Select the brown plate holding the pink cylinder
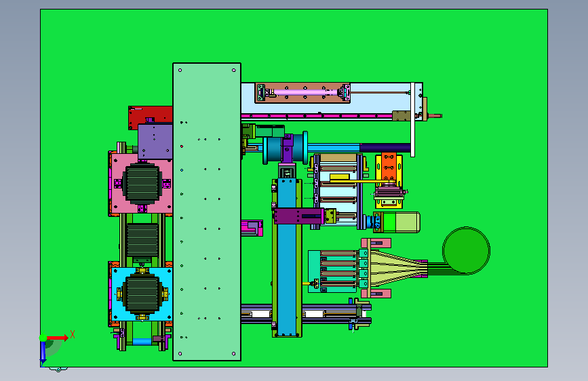Image resolution: width=588 pixels, height=381 pixels. point(302,93)
